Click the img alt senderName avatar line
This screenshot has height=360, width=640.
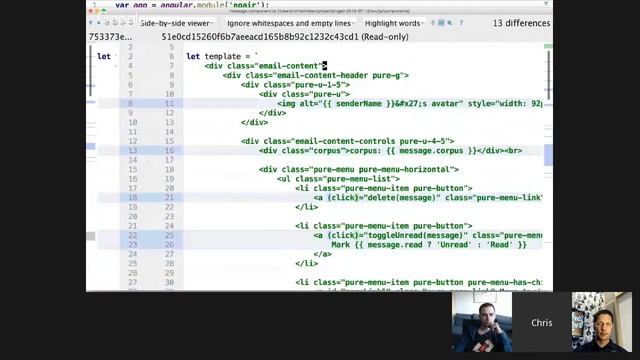pyautogui.click(x=409, y=103)
